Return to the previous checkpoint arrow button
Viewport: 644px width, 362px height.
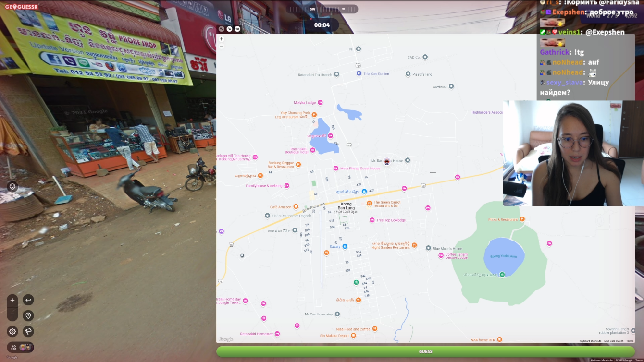coord(28,300)
